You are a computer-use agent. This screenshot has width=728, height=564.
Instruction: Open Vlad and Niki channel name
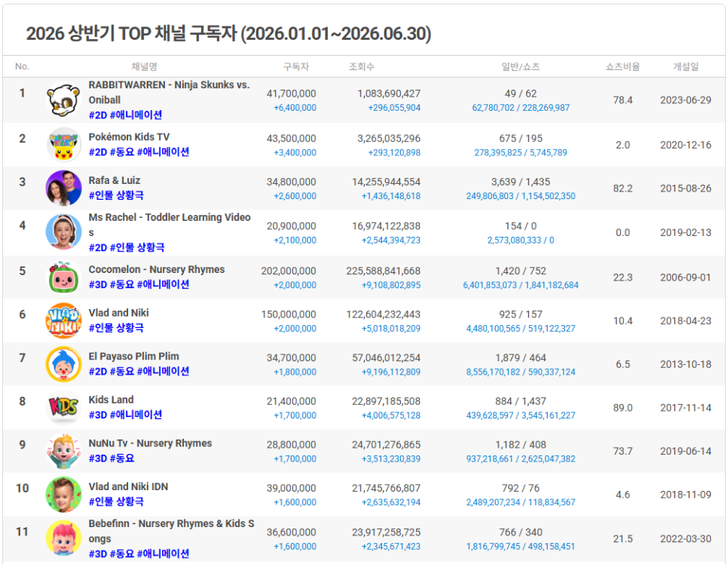[x=119, y=313]
